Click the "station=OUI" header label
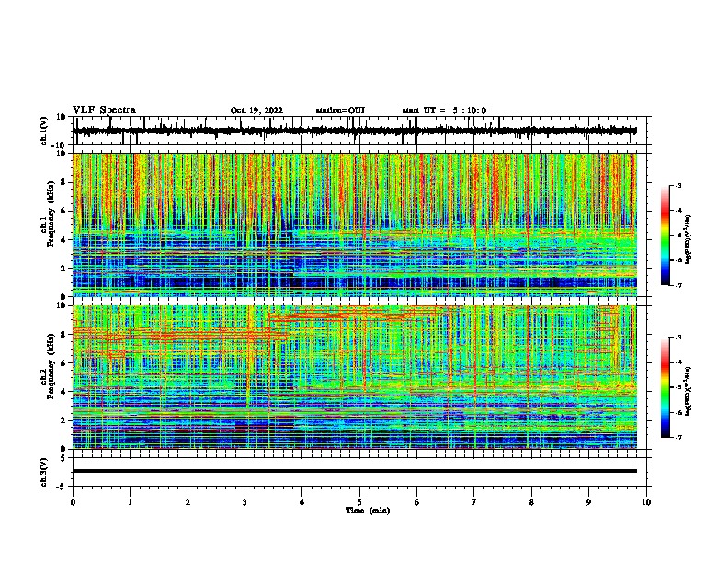The image size is (728, 563). pyautogui.click(x=340, y=110)
